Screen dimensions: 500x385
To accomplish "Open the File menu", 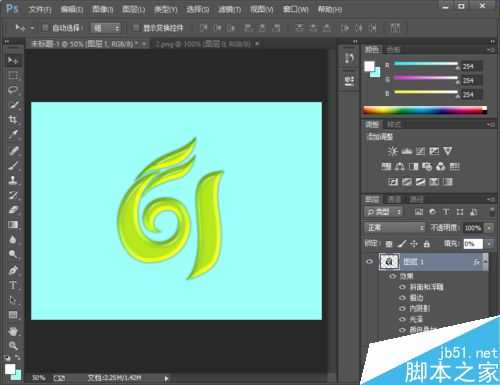I will (x=40, y=10).
